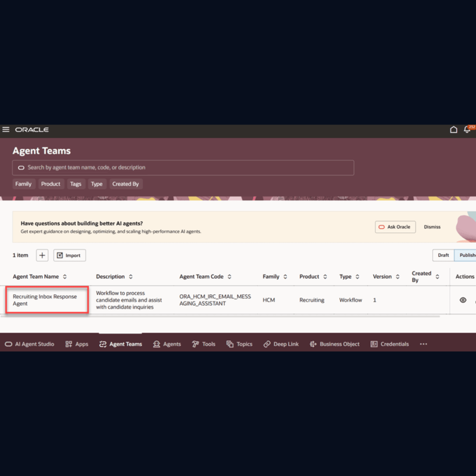Sort the Version column

coord(398,277)
